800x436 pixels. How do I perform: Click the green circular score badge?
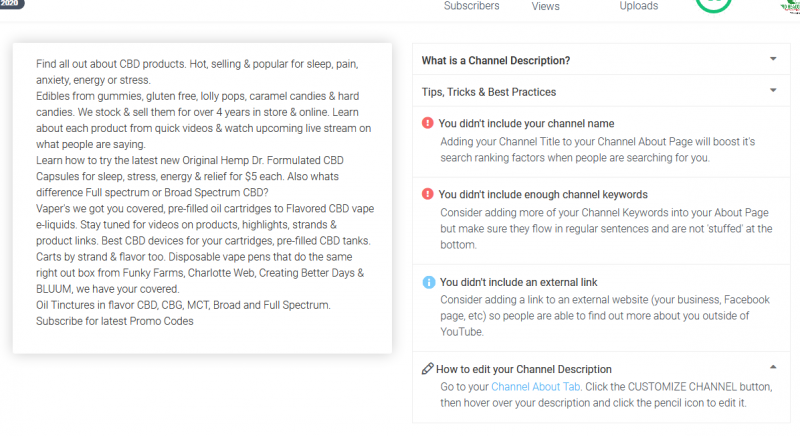click(x=713, y=4)
